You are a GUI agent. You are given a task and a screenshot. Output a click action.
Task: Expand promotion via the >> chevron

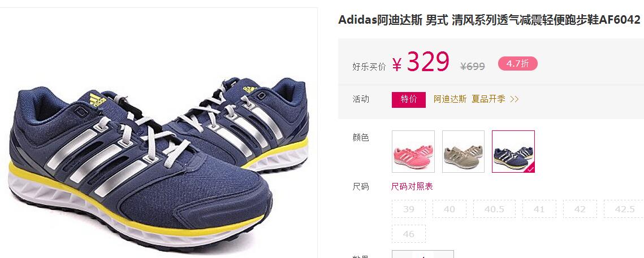point(514,99)
